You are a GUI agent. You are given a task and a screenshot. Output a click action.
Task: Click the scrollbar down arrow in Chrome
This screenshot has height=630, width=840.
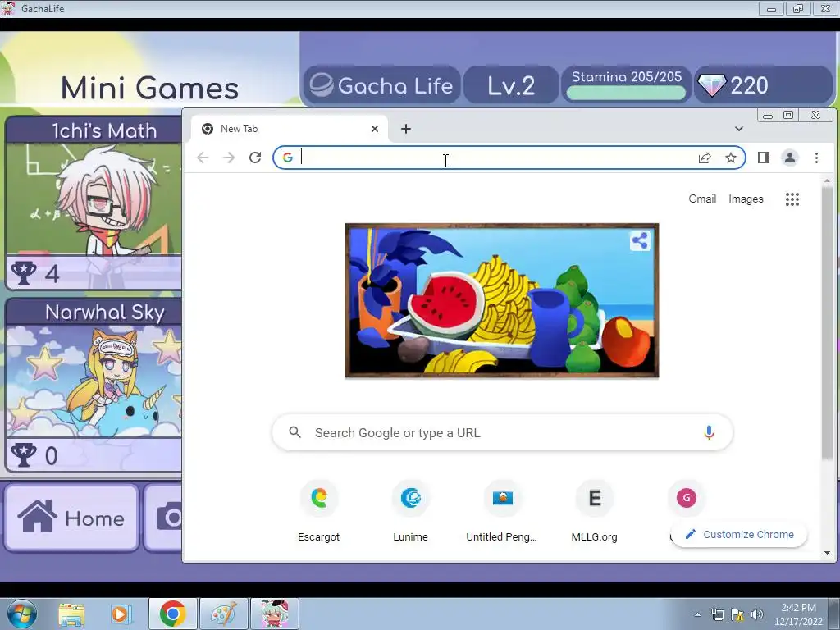(827, 553)
